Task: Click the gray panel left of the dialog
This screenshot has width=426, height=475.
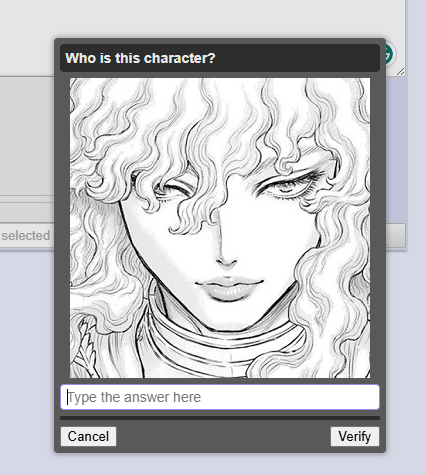Action: coord(27,137)
